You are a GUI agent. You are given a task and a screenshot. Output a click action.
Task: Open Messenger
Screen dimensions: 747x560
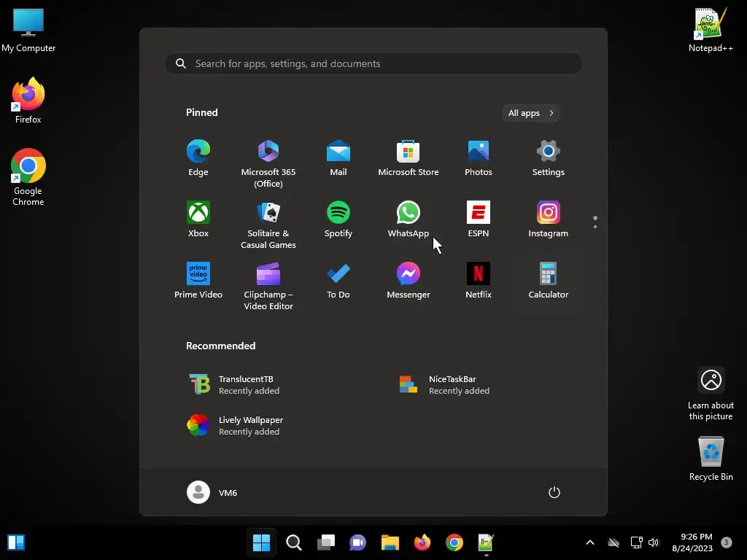[409, 281]
